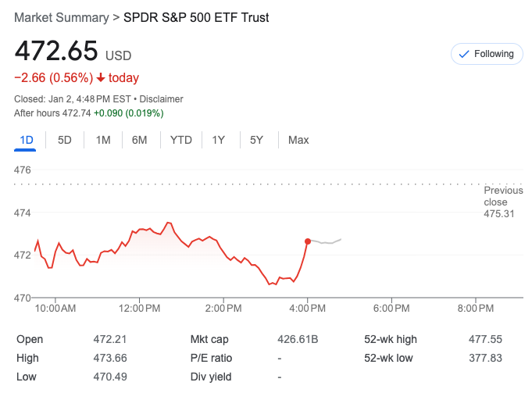Open the Disclaimer link
Screen dimensions: 532x393
point(162,99)
